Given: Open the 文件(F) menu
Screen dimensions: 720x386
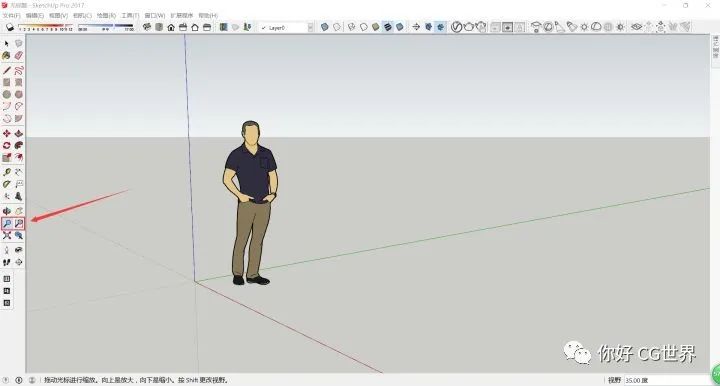Looking at the screenshot, I should (x=11, y=16).
